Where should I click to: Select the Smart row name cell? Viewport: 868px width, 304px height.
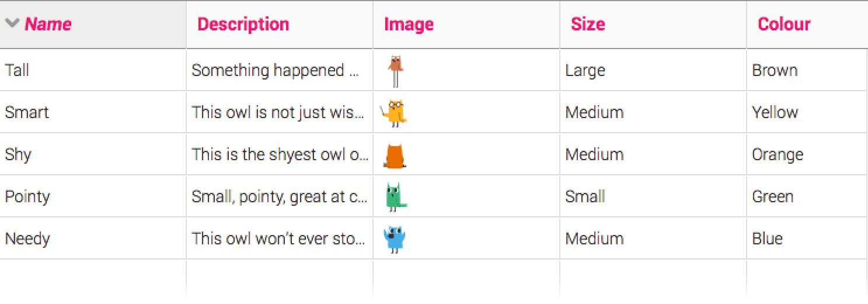tap(27, 112)
